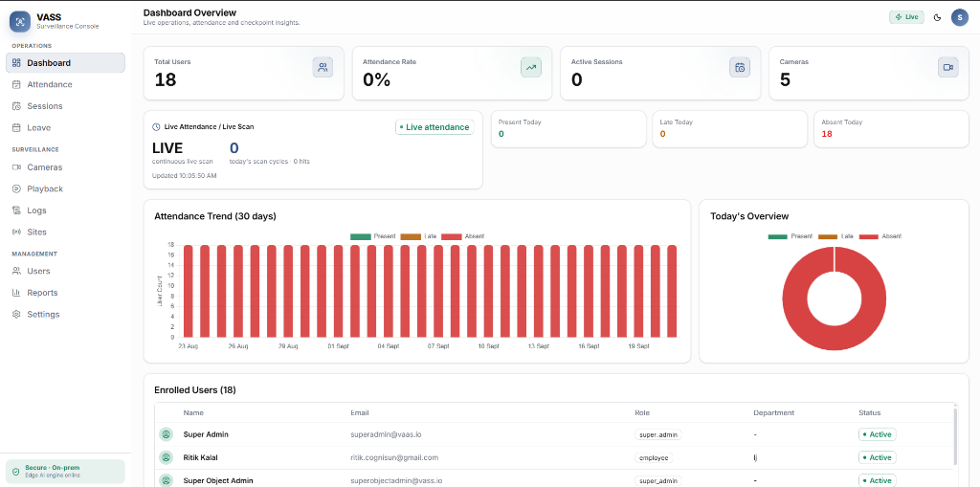Screen dimensions: 980x487
Task: Toggle Present legend in Attendance Trend chart
Action: [x=373, y=236]
